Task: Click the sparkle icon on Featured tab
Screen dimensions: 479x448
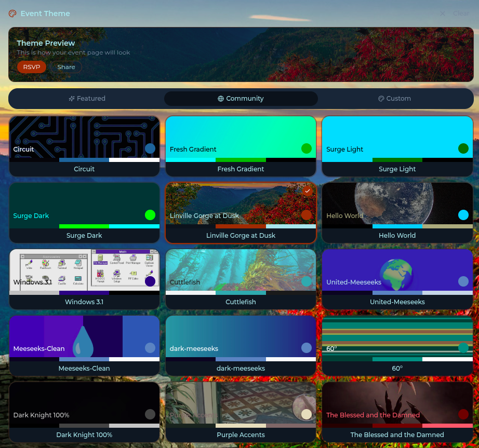Action: click(x=72, y=99)
